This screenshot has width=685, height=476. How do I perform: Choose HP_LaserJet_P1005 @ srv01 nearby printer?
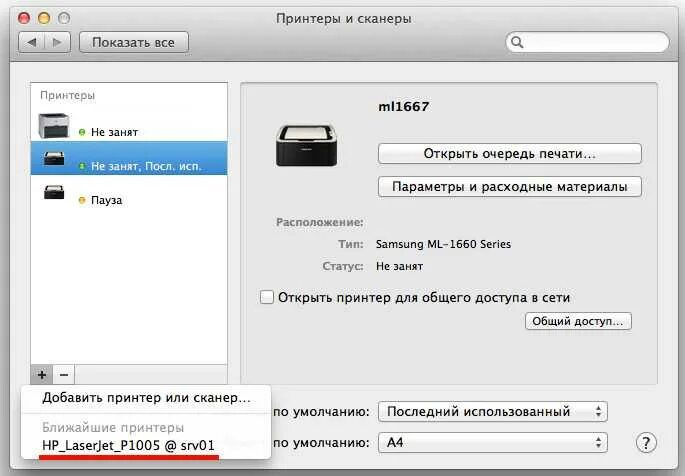[146, 445]
